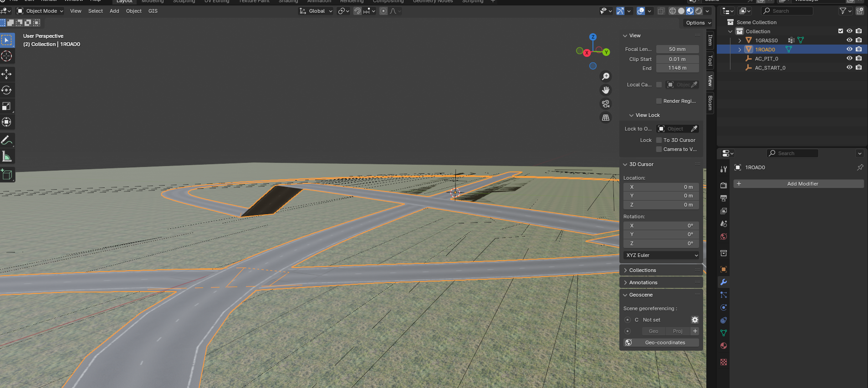The image size is (868, 388).
Task: Open the View menu in viewport header
Action: (x=76, y=11)
